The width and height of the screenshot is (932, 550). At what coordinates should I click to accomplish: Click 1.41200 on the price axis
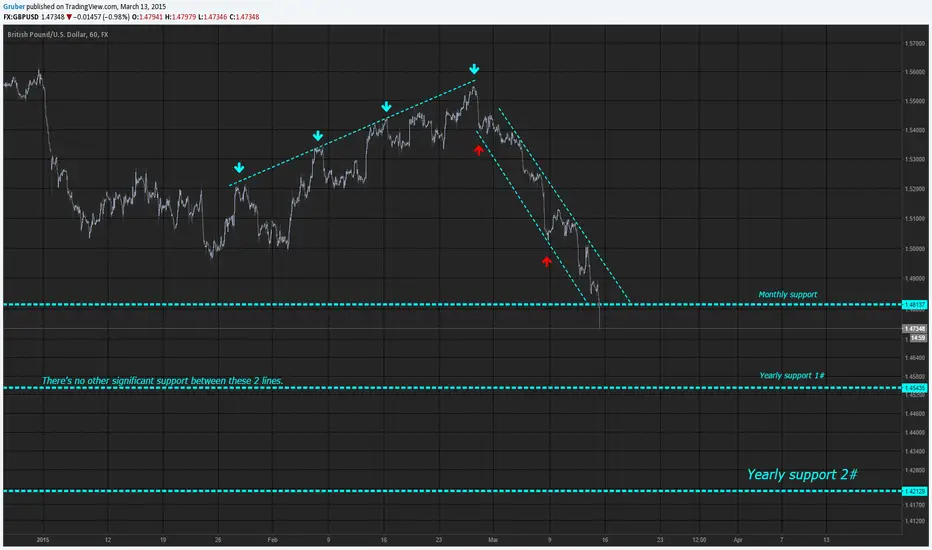915,521
